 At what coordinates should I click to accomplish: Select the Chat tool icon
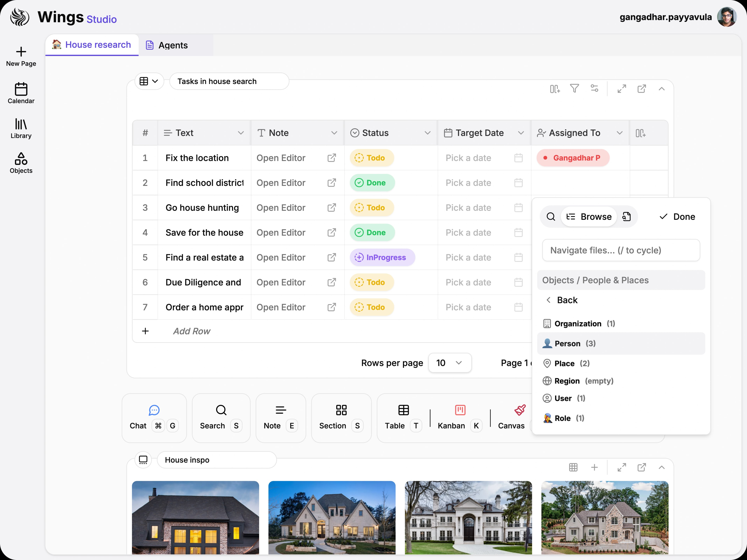(x=154, y=410)
